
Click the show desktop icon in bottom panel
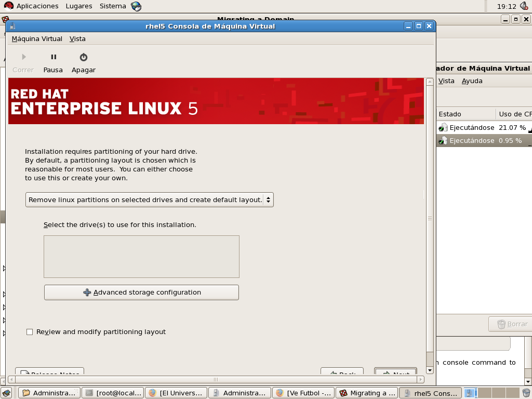coord(7,393)
